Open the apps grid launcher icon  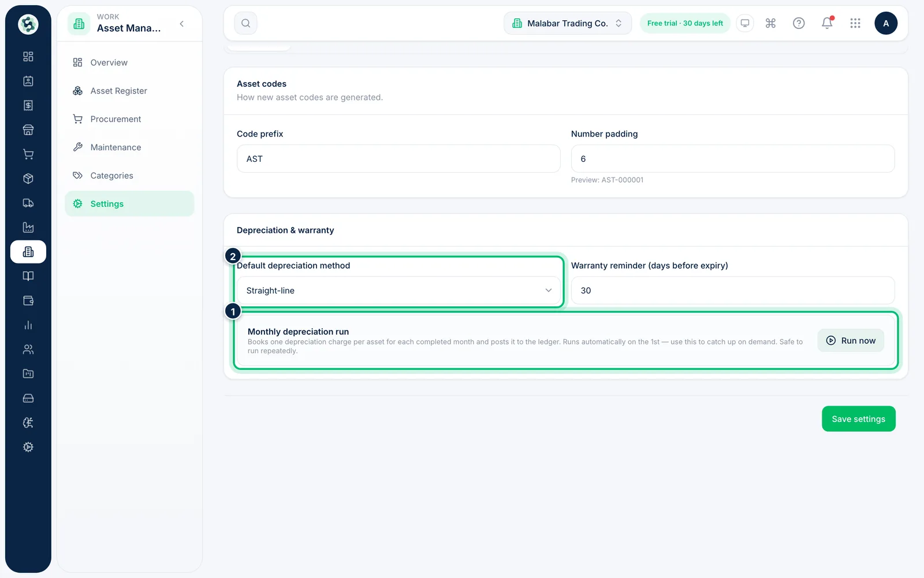(x=855, y=23)
